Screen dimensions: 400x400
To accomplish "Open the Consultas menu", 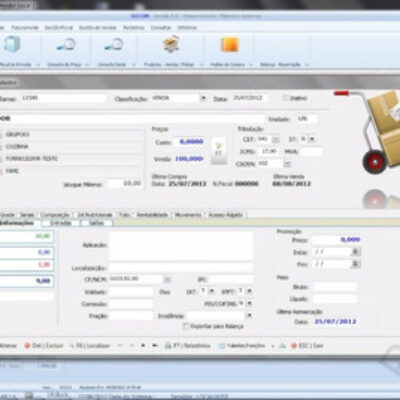I will pos(161,28).
